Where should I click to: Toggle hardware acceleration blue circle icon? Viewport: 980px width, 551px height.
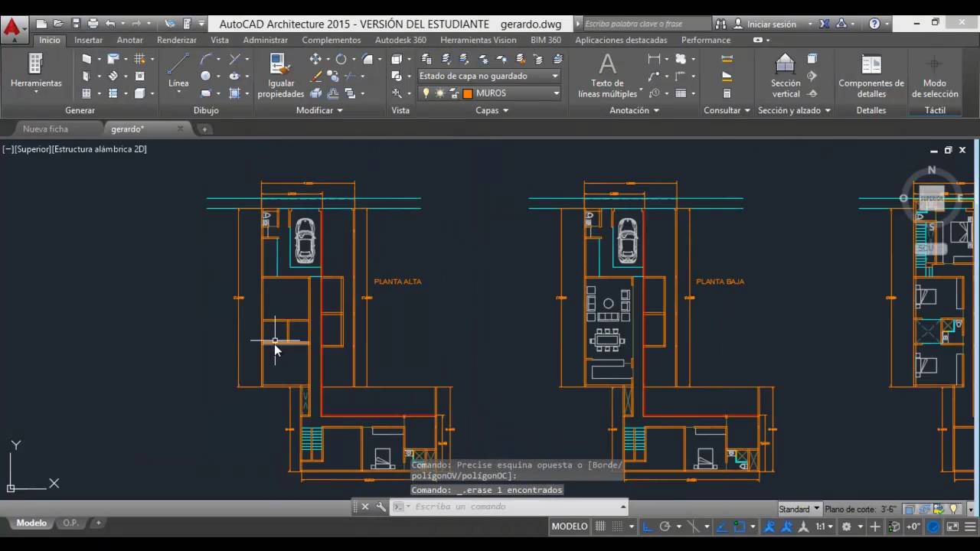933,527
